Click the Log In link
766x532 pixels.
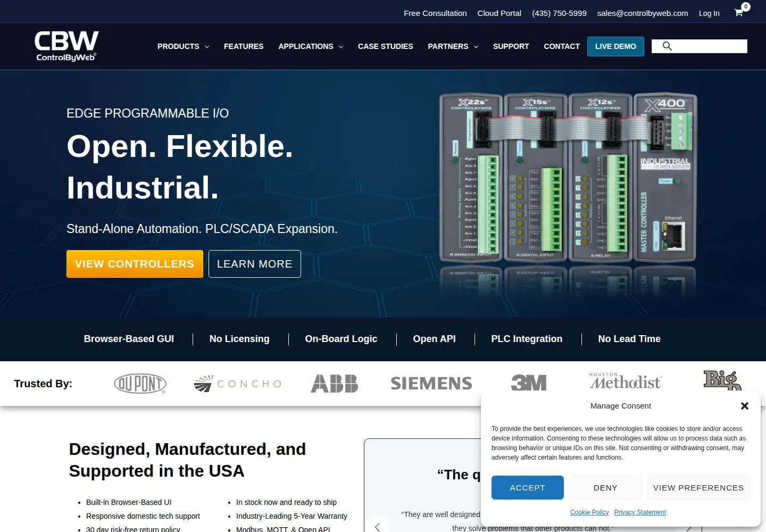coord(709,13)
